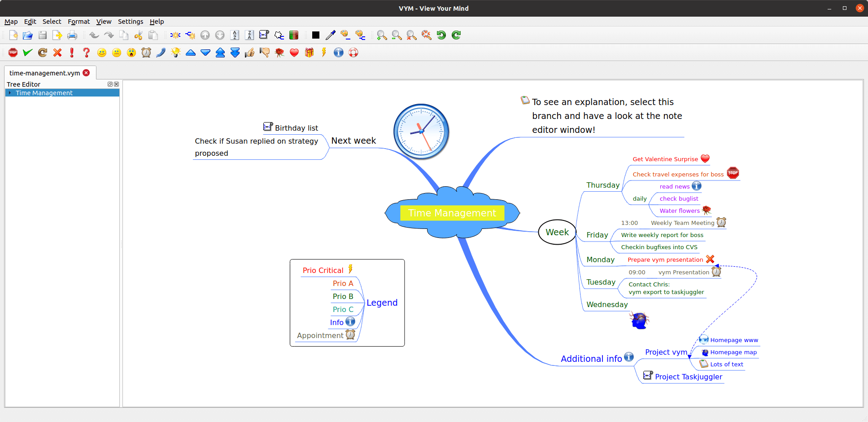Click the Rotate counterclockwise green arrow
Screen dimensions: 868x422
coord(441,35)
